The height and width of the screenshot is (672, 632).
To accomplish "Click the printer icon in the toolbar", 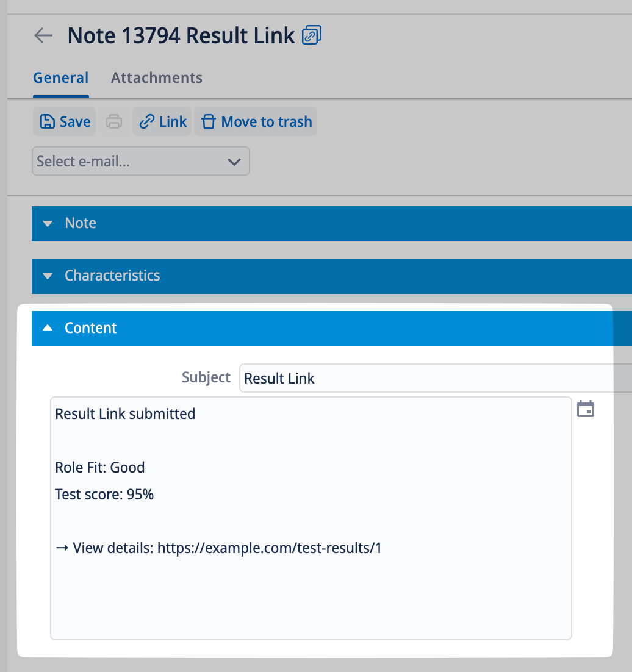I will coord(114,122).
